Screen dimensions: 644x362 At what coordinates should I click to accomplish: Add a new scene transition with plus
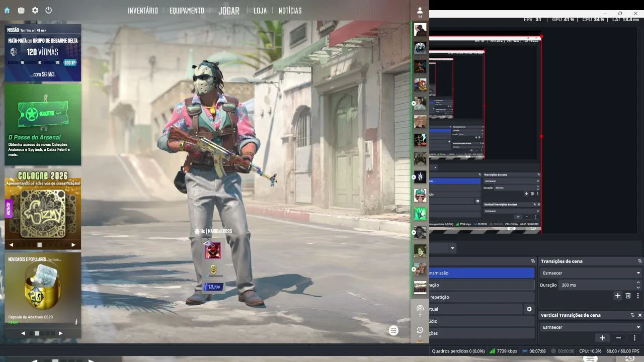618,296
